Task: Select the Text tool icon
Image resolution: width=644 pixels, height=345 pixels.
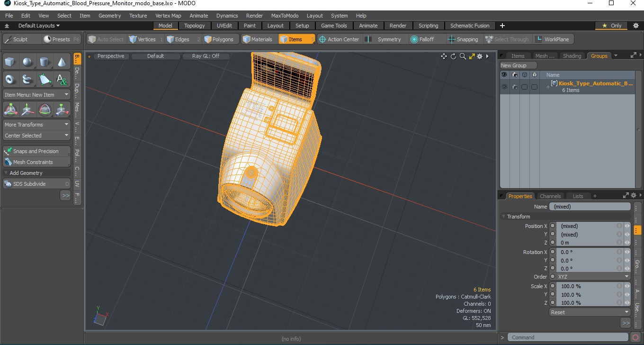Action: [62, 79]
